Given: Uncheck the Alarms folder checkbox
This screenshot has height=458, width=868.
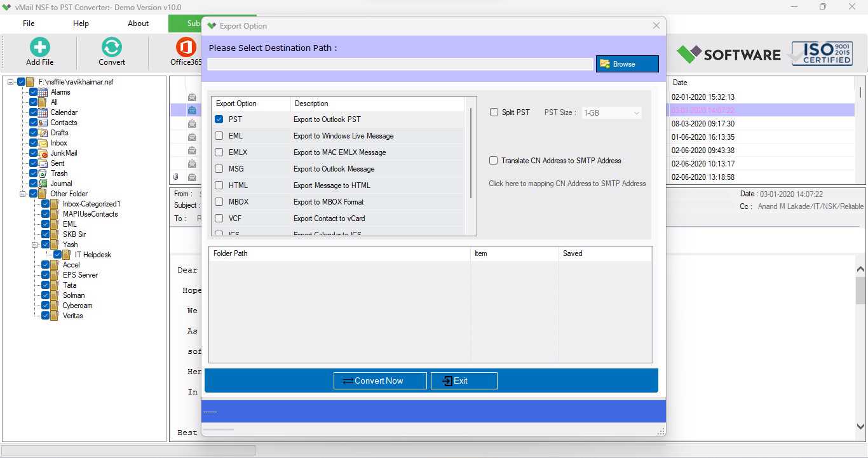Looking at the screenshot, I should [x=34, y=92].
